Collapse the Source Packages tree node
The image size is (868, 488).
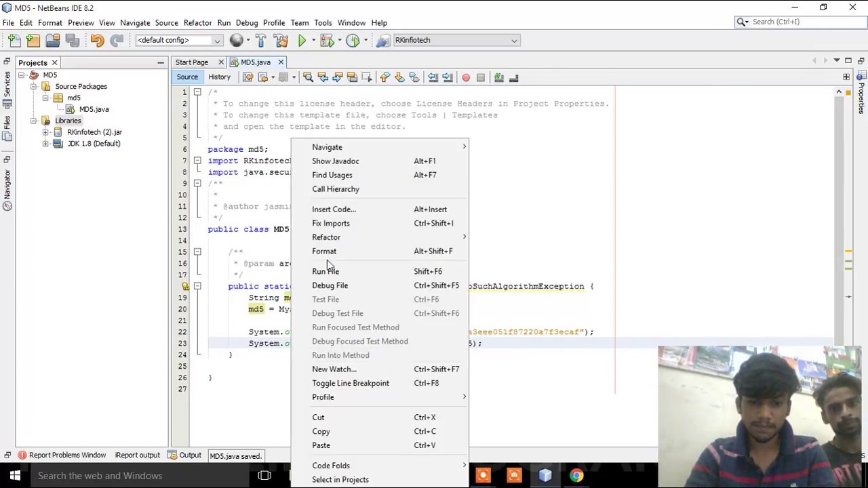pos(33,87)
